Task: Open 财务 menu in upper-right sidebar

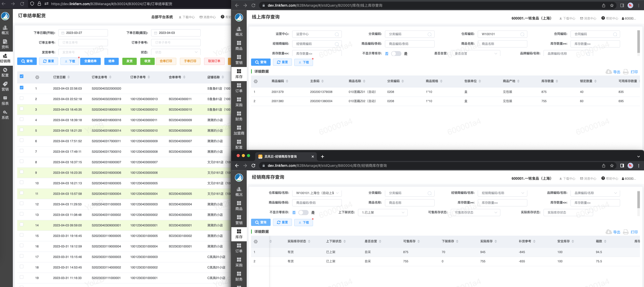Action: point(239,116)
